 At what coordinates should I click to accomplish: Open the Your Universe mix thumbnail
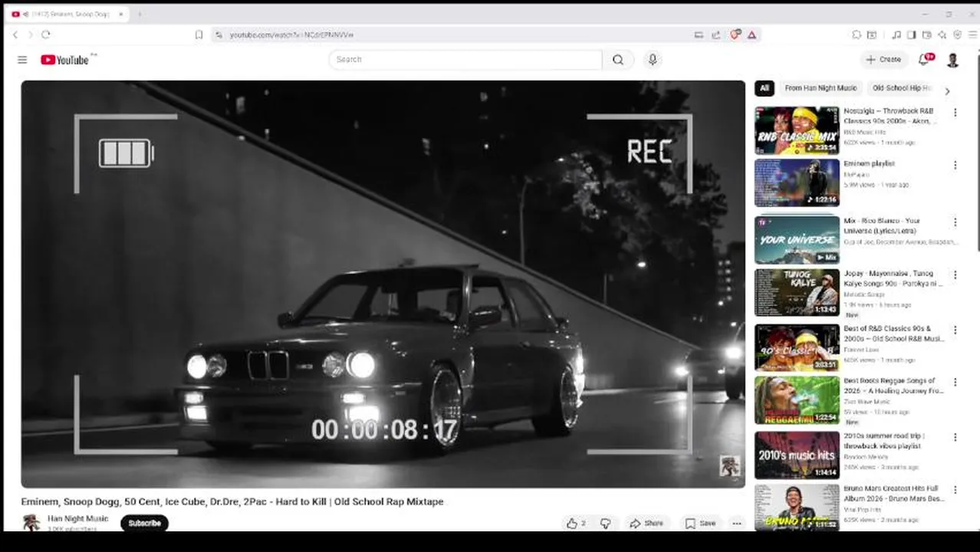click(797, 240)
